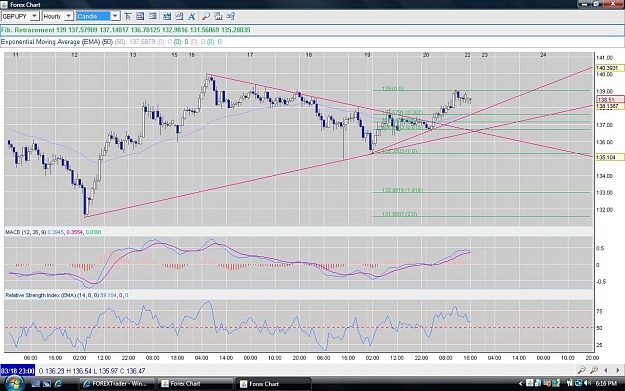Open the Hourly timeframe dropdown
This screenshot has width=625, height=391.
pos(69,16)
